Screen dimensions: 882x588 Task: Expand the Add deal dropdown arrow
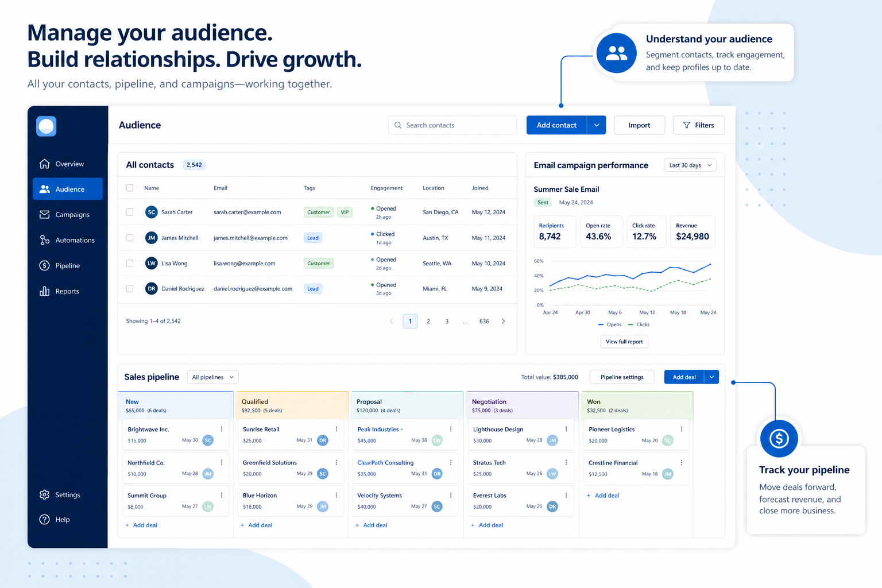pyautogui.click(x=711, y=377)
